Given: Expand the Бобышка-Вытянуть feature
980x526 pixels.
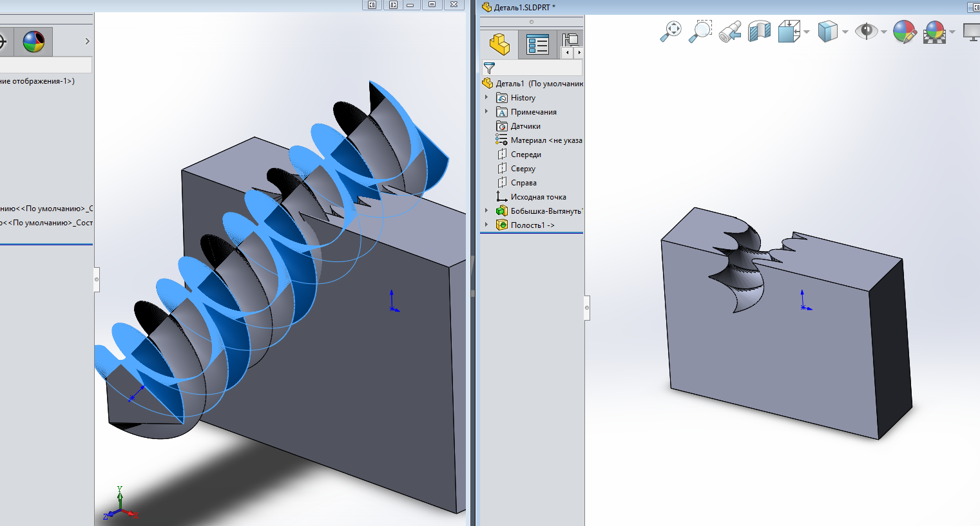Looking at the screenshot, I should tap(486, 211).
